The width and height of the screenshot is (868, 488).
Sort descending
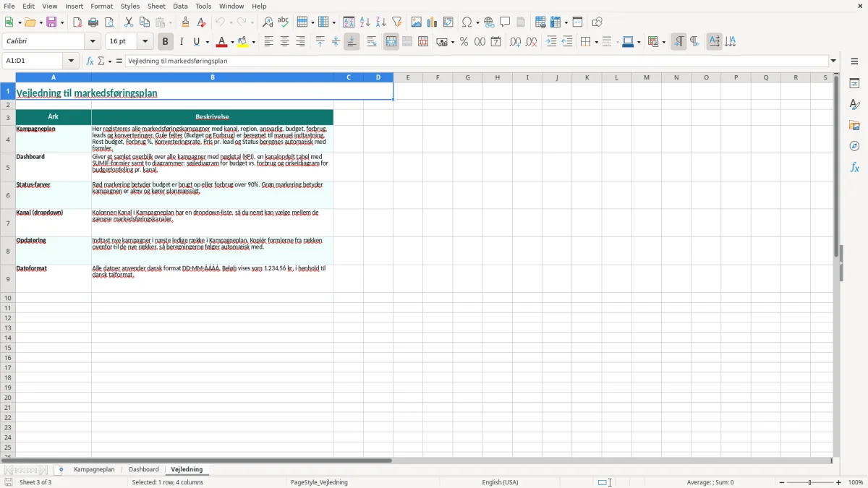[x=381, y=22]
